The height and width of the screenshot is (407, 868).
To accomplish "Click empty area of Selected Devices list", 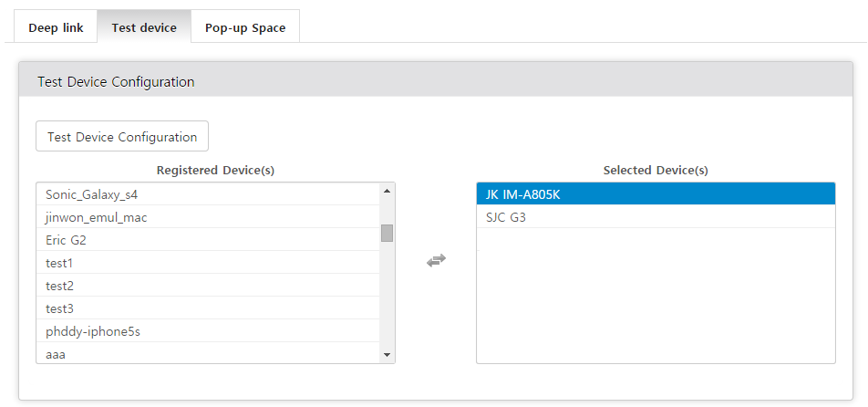I will (656, 295).
